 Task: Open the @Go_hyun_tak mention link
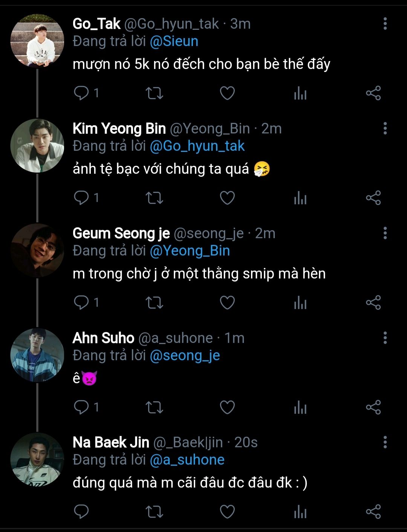pos(197,146)
